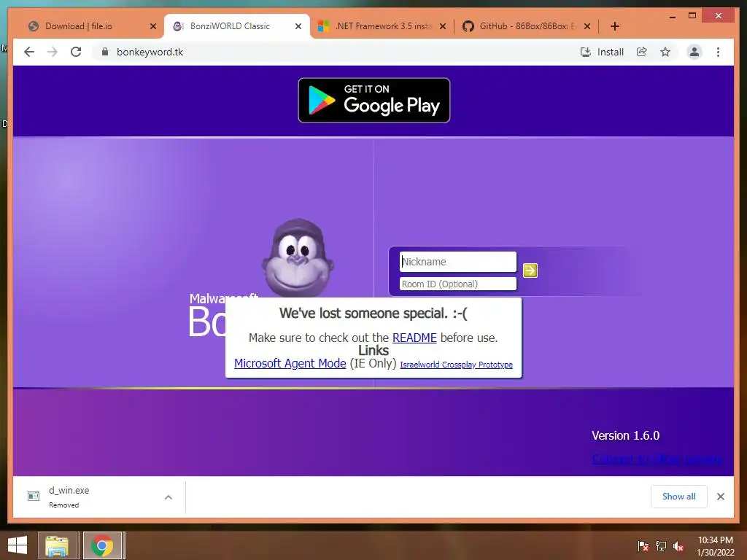The width and height of the screenshot is (747, 560).
Task: Reload the bonkeyword.tk page
Action: tap(76, 52)
